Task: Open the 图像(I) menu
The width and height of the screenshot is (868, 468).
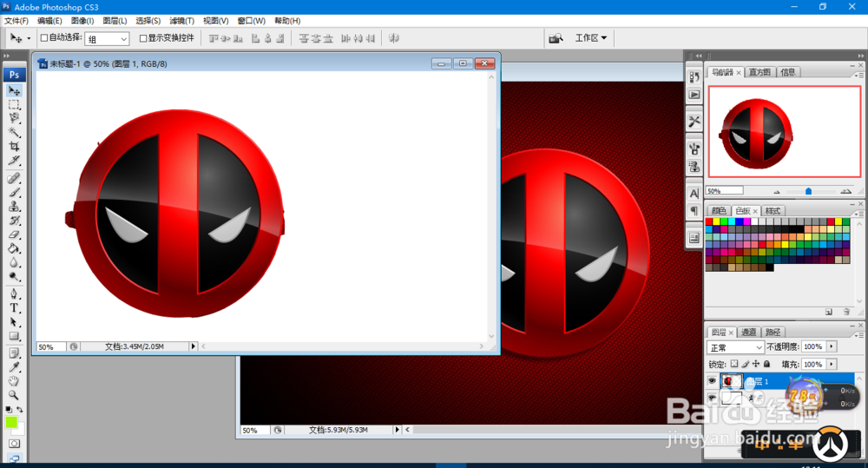Action: pyautogui.click(x=82, y=21)
